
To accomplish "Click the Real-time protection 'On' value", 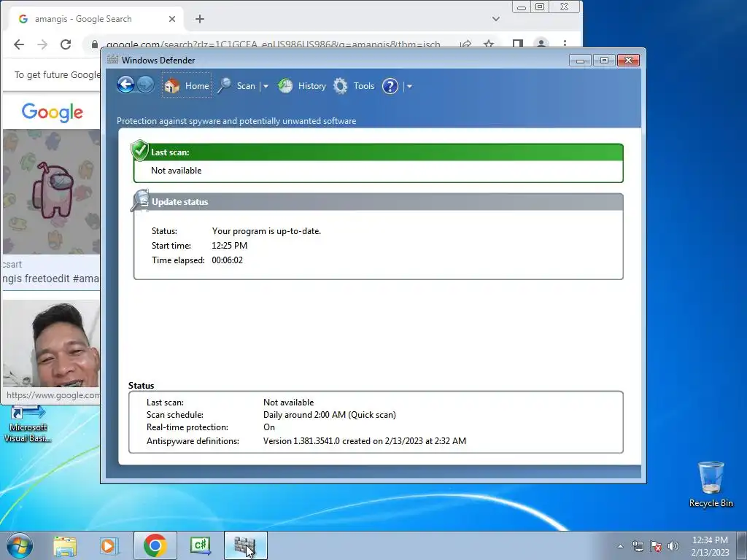I will click(x=269, y=427).
